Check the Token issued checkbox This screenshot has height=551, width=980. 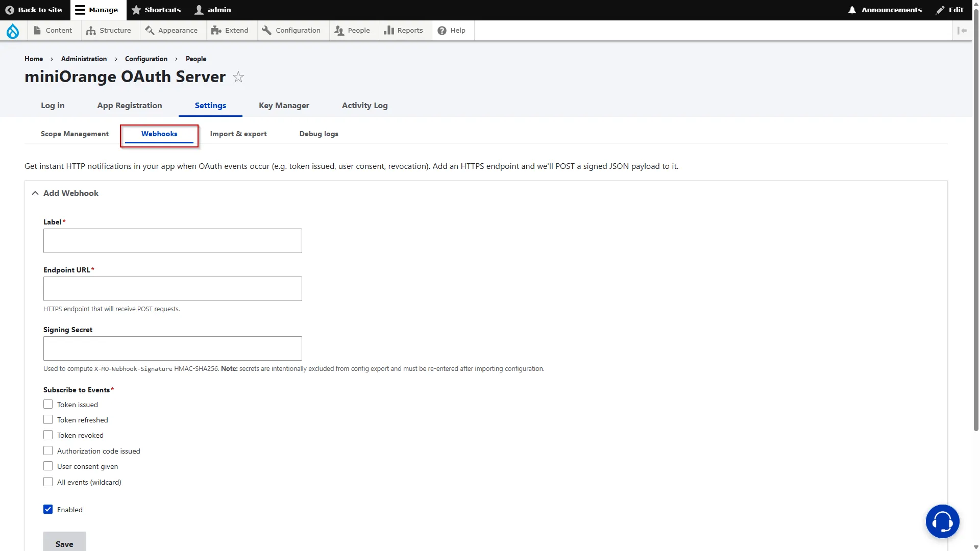(x=48, y=404)
